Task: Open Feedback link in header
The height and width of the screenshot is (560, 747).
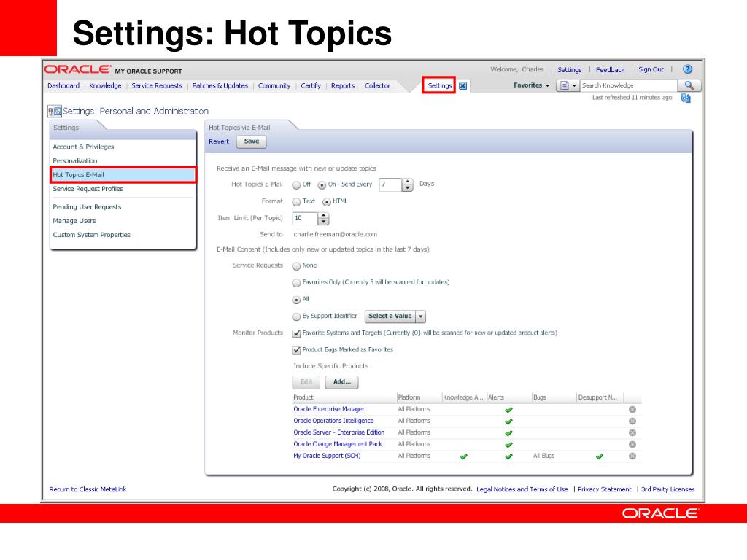Action: (x=610, y=70)
